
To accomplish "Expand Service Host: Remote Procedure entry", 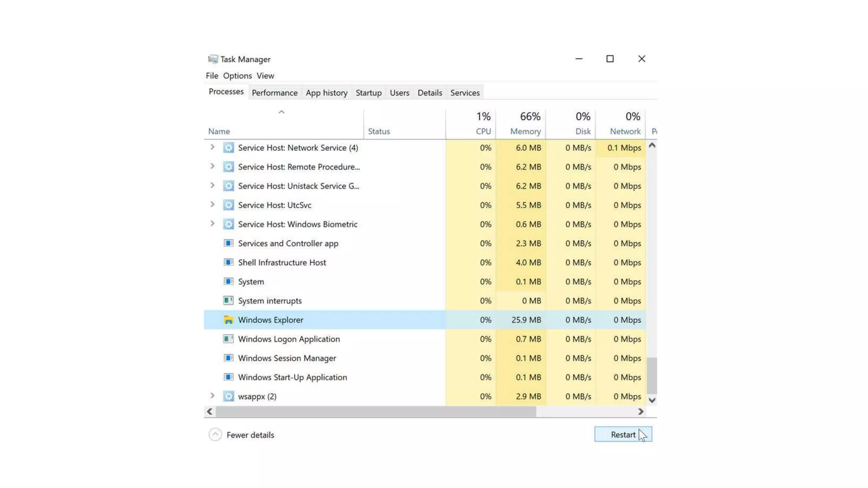I will tap(212, 166).
